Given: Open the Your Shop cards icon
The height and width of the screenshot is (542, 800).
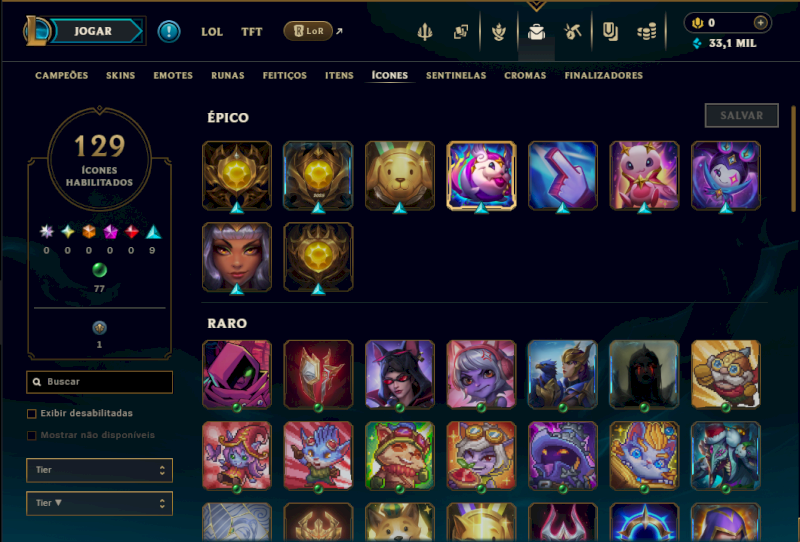Looking at the screenshot, I should coord(461,32).
